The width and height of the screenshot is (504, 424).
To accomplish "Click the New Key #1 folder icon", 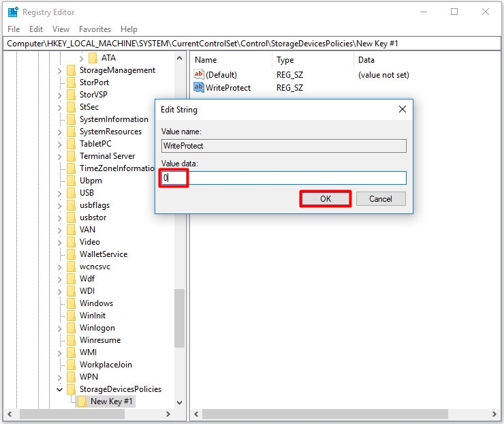I will coord(82,401).
